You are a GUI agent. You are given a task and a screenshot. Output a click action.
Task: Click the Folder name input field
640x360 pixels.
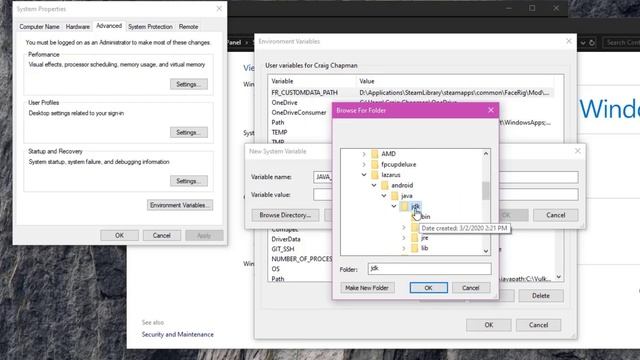coord(429,269)
